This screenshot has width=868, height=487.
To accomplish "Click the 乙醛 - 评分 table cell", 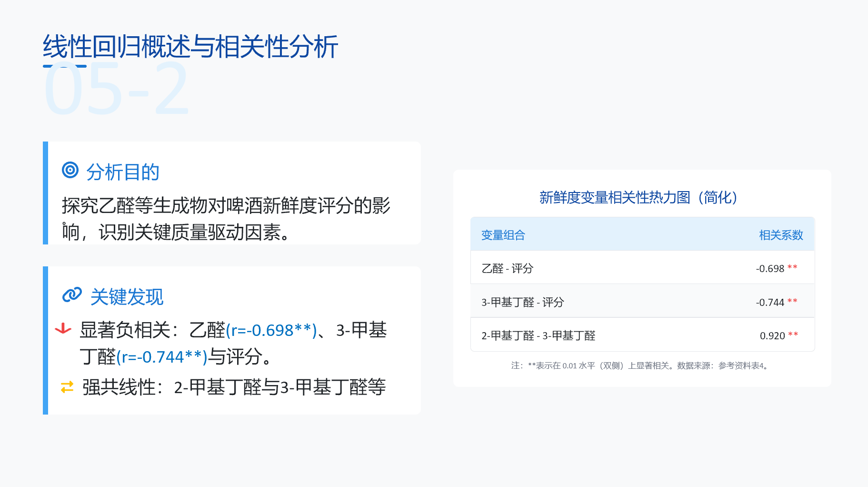I will point(508,268).
